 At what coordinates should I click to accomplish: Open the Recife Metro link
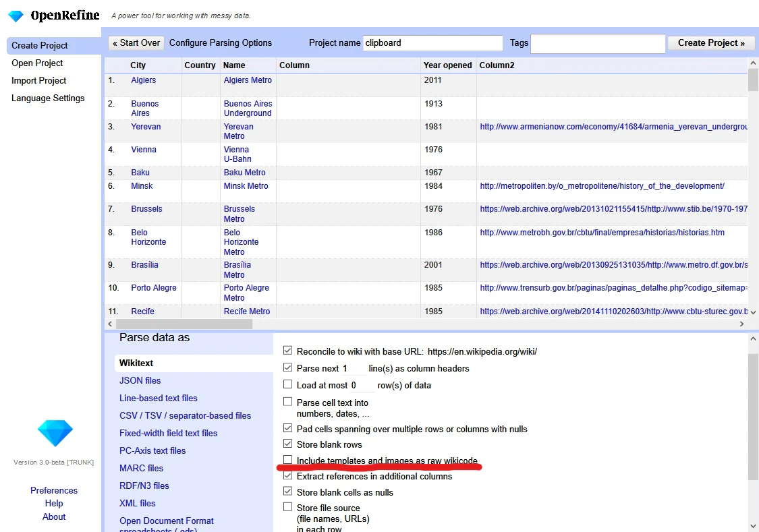[247, 312]
